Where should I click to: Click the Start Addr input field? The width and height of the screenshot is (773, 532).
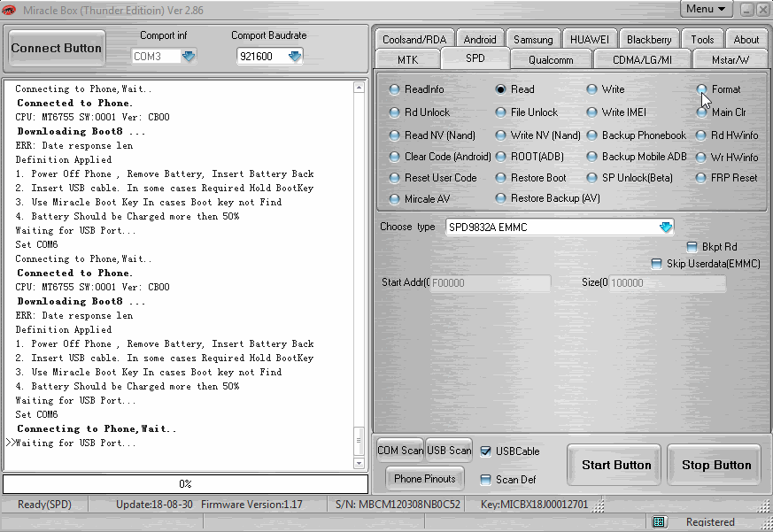(x=490, y=283)
